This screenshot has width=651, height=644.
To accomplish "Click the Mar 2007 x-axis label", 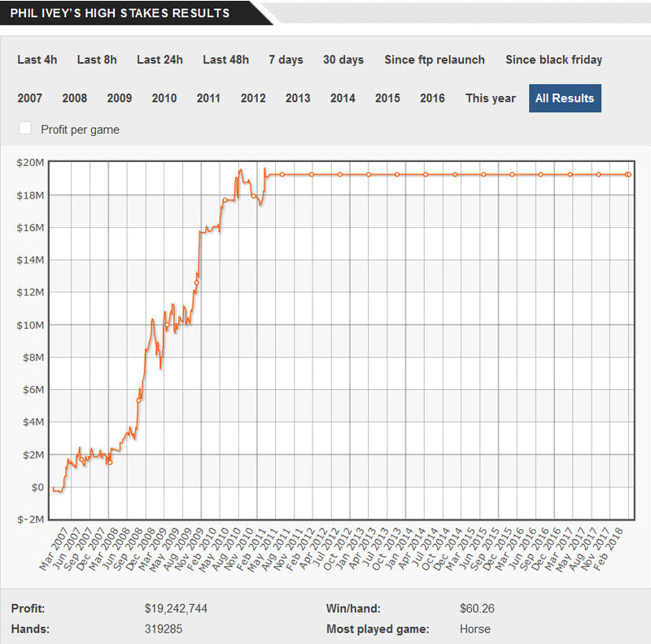I will coord(53,549).
